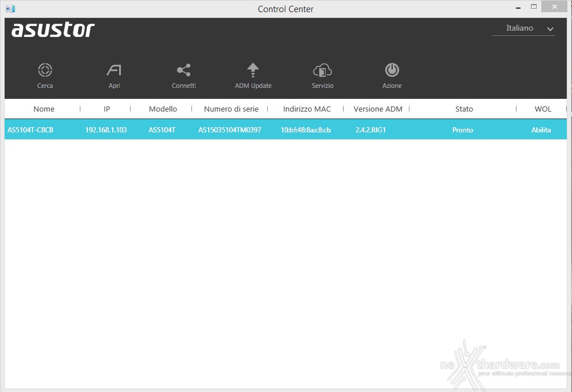Click the AS5104T model cell

click(162, 130)
